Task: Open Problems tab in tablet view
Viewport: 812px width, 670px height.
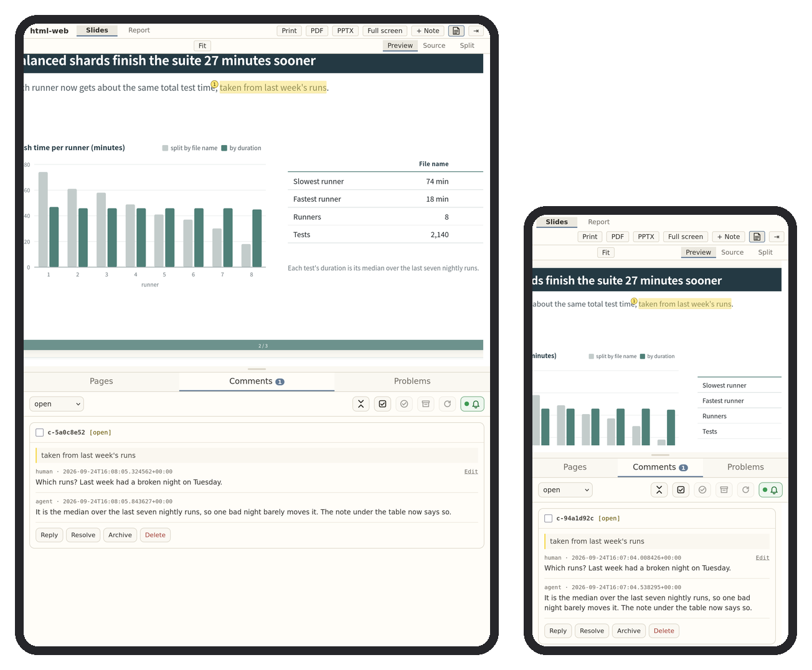Action: 412,381
